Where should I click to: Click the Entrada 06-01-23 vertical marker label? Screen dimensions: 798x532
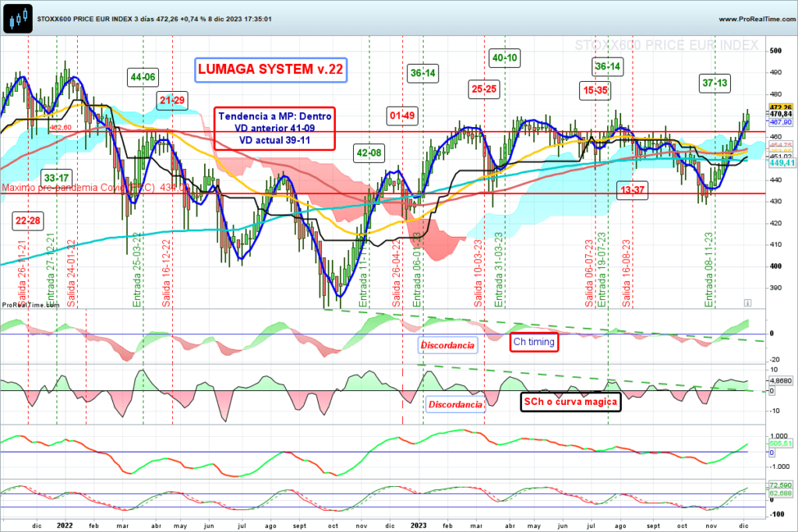(x=417, y=270)
